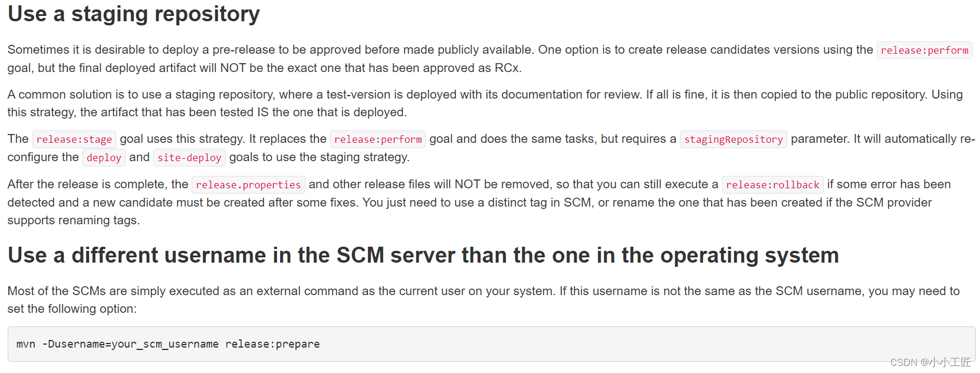Image resolution: width=980 pixels, height=373 pixels.
Task: Click release:prepare in the code block
Action: click(x=272, y=344)
